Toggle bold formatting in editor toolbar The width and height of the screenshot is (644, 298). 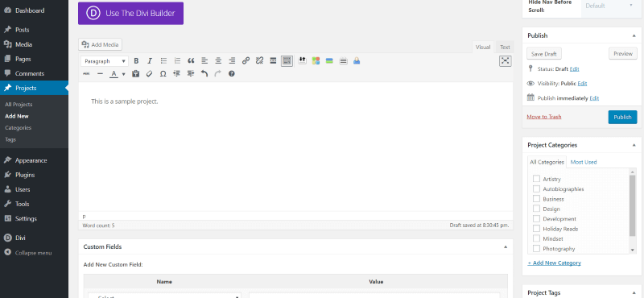tap(136, 61)
